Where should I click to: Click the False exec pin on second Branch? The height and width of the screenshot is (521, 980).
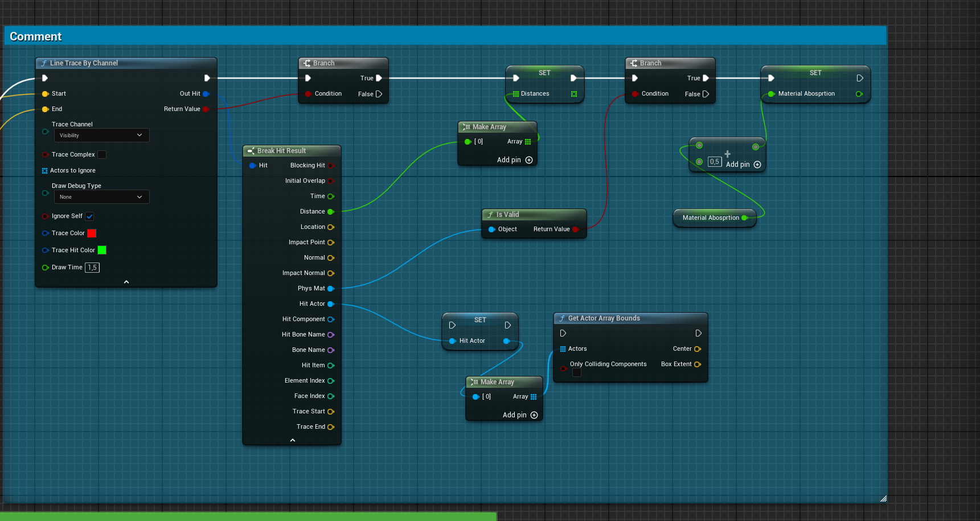point(706,94)
